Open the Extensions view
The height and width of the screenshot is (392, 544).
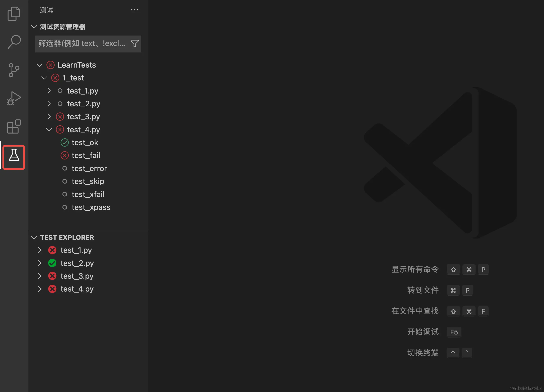click(x=14, y=126)
